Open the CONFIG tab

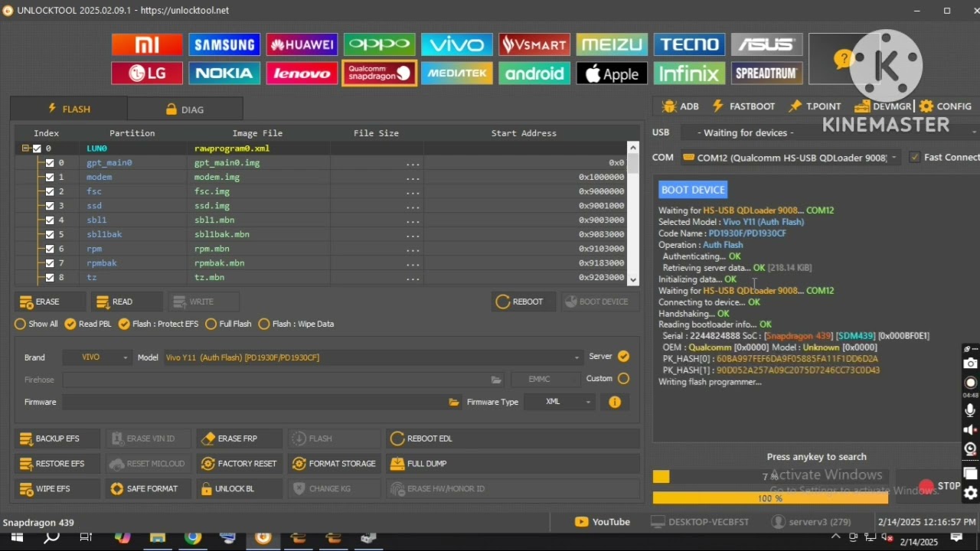(946, 106)
